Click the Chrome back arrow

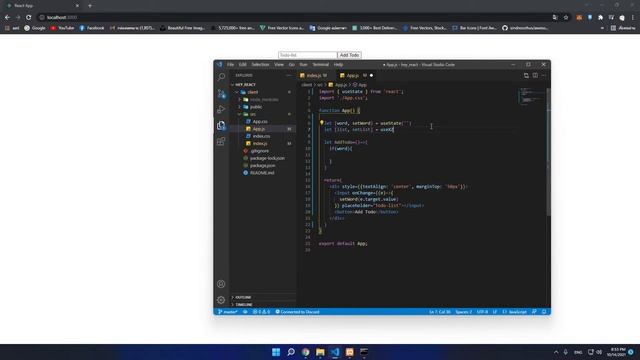coord(7,18)
